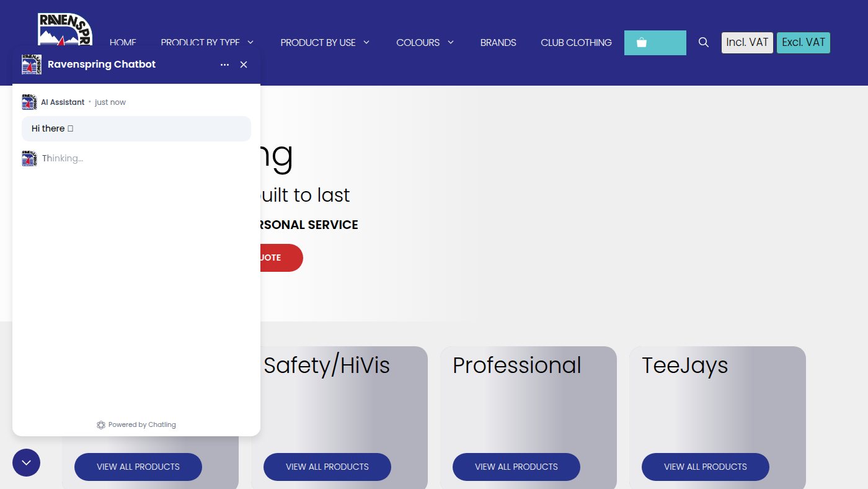Click the red quote button
Screen dimensions: 868x489
(x=281, y=258)
